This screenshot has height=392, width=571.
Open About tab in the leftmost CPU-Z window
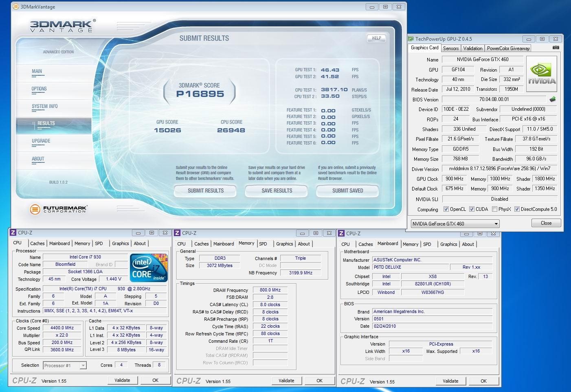point(140,243)
